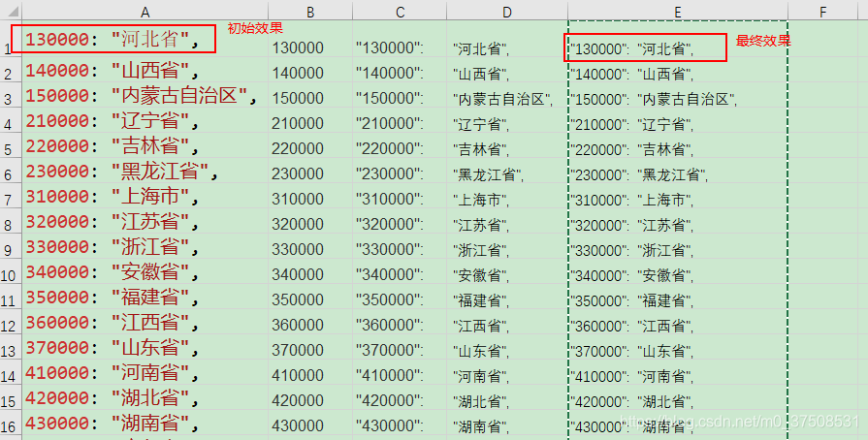Image resolution: width=868 pixels, height=440 pixels.
Task: Click cell D8 containing "江苏省",
Action: pos(507,221)
